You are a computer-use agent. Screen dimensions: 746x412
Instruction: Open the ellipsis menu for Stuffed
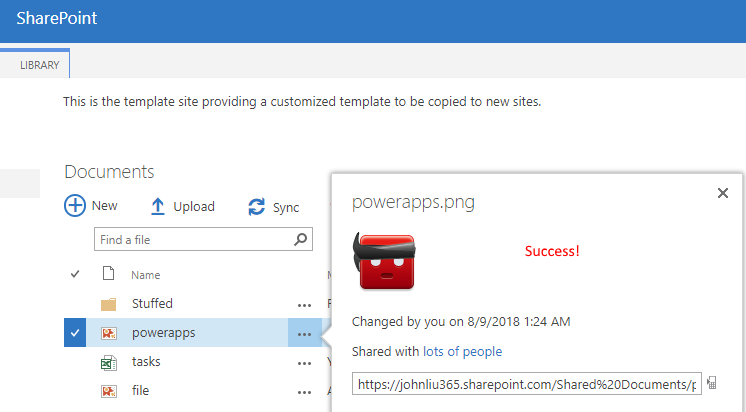point(304,304)
